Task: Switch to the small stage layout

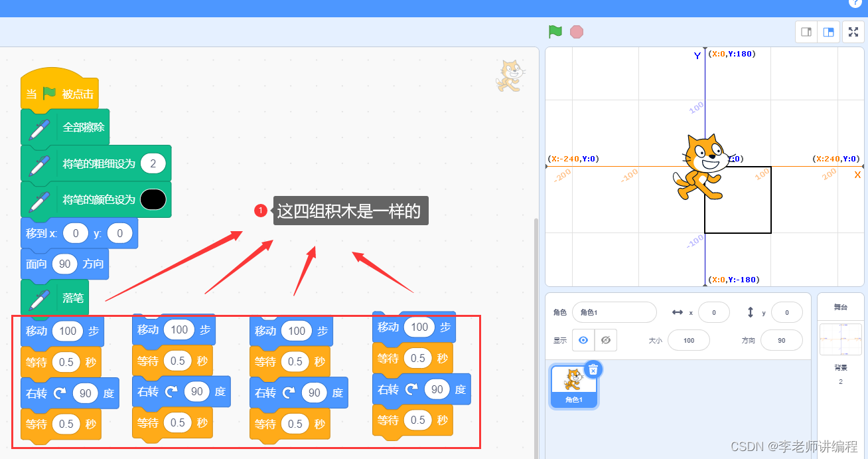Action: (x=806, y=32)
